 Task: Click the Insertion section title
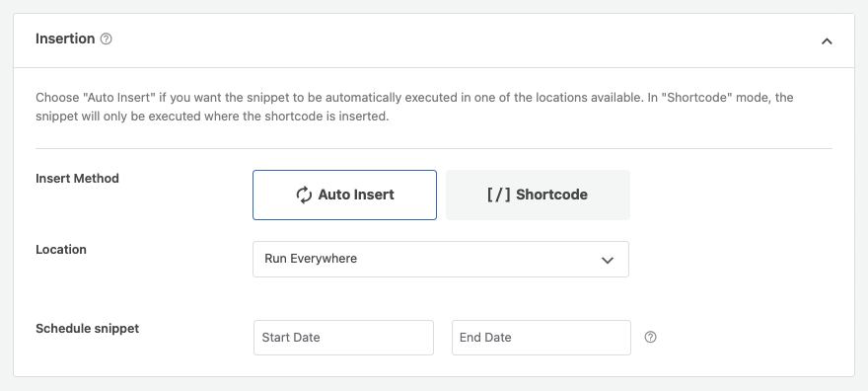tap(65, 39)
